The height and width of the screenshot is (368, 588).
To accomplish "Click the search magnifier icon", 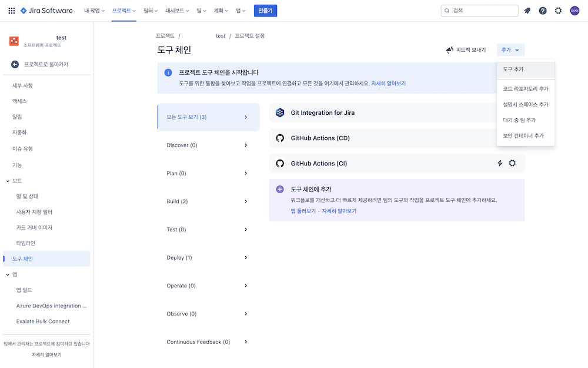I will (x=447, y=11).
